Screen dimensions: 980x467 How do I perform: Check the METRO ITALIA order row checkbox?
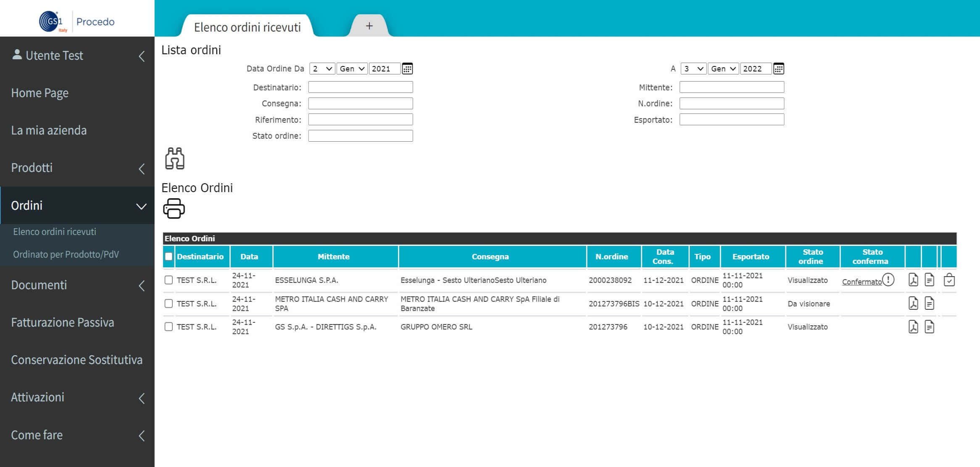pos(169,303)
